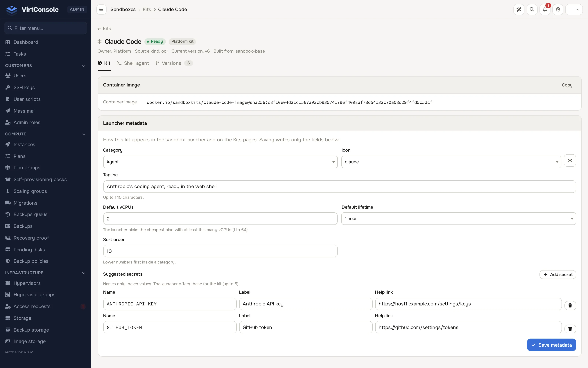Open the Default lifetime dropdown
Viewport: 588px width, 368px height.
(x=458, y=219)
